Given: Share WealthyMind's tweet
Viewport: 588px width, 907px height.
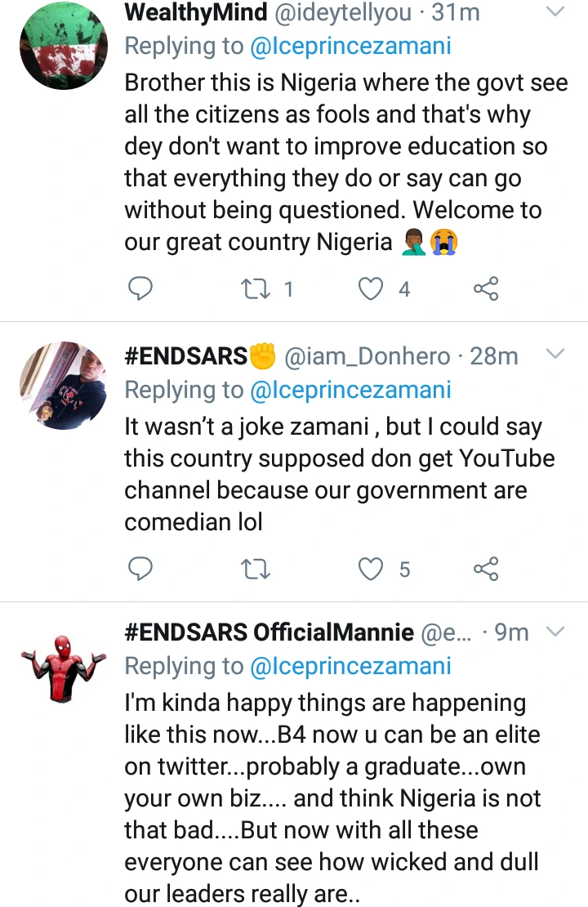Looking at the screenshot, I should 486,288.
